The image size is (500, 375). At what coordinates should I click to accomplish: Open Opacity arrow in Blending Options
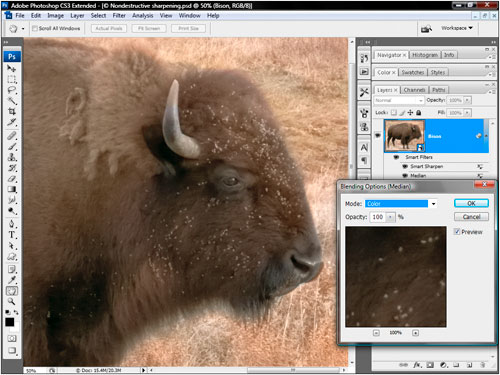(390, 217)
